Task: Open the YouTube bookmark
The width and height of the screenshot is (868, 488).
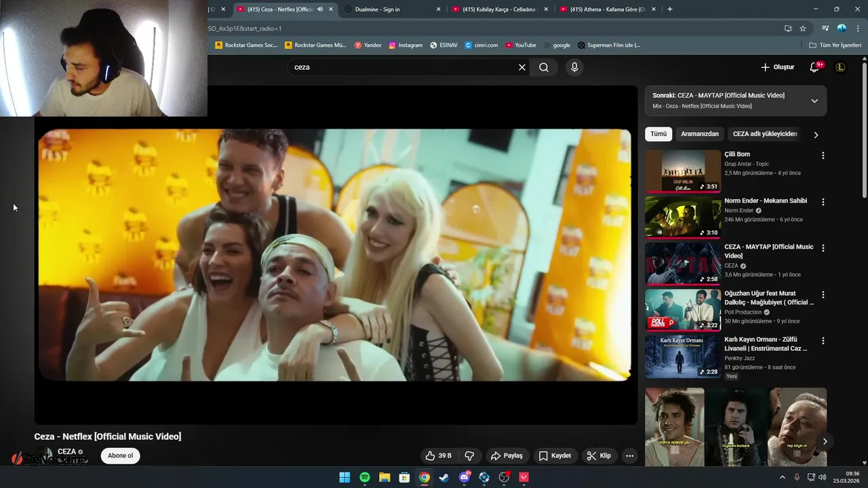Action: (x=520, y=45)
